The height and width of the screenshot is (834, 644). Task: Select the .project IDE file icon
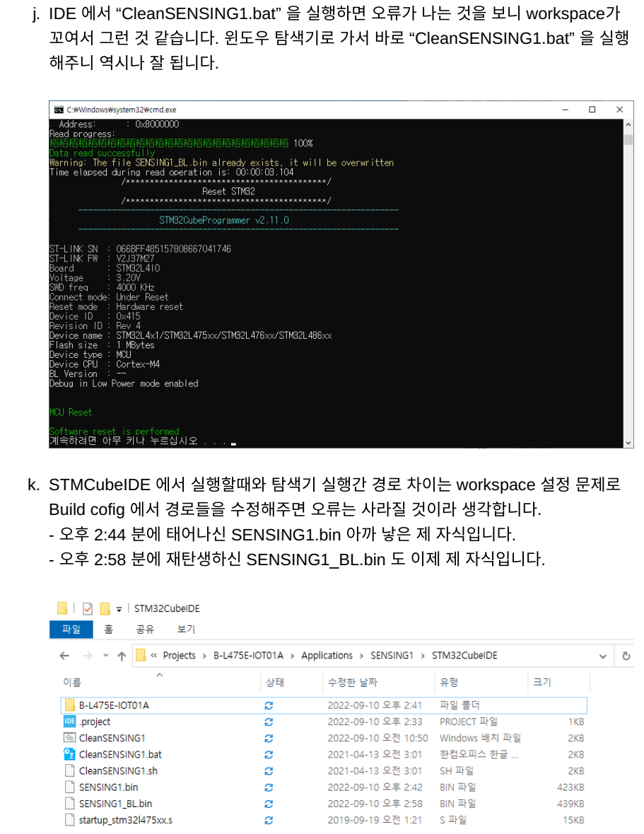click(69, 722)
